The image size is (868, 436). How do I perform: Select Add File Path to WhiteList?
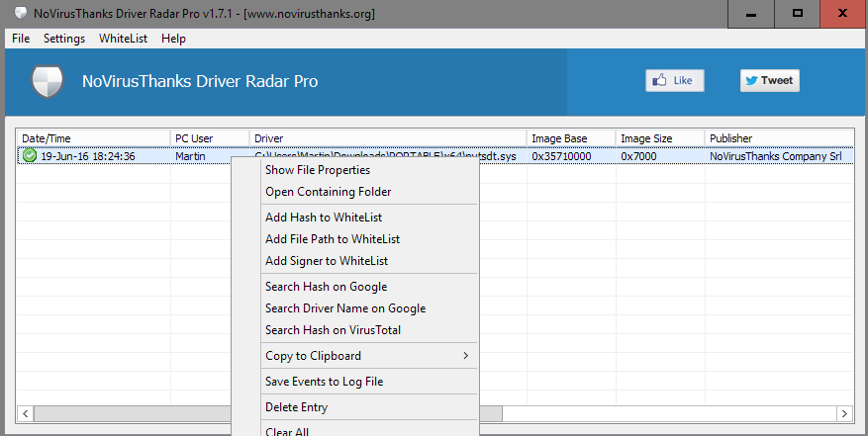(355, 239)
